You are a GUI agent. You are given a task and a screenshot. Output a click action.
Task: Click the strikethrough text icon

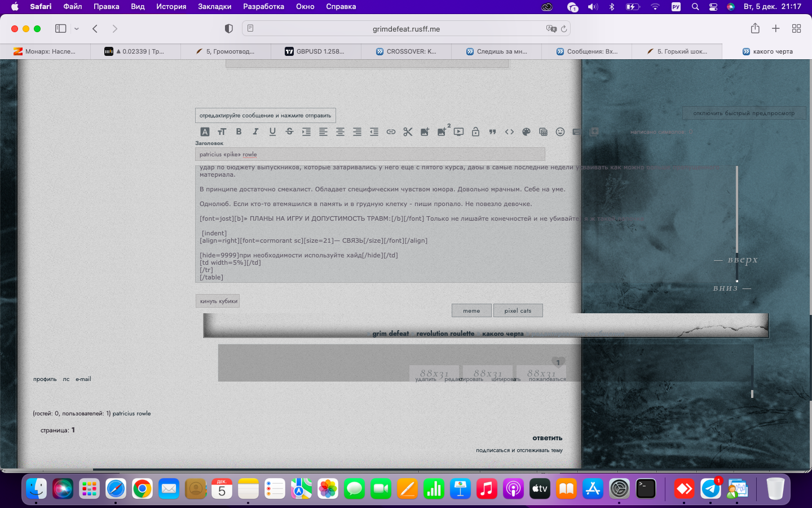(x=289, y=132)
